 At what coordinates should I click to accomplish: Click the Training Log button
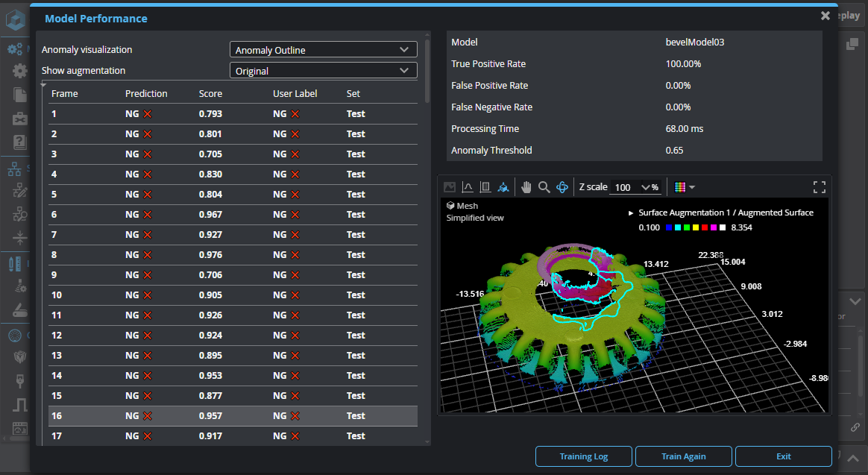click(x=583, y=456)
